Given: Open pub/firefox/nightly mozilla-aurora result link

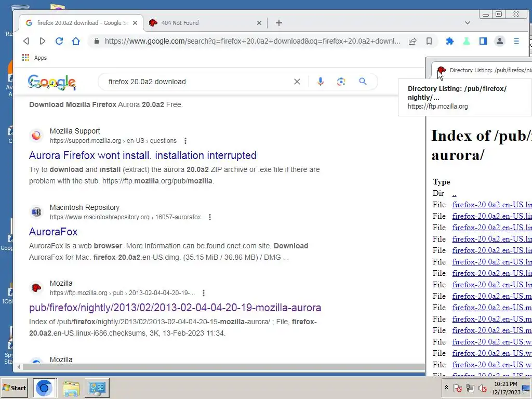Looking at the screenshot, I should [175, 308].
